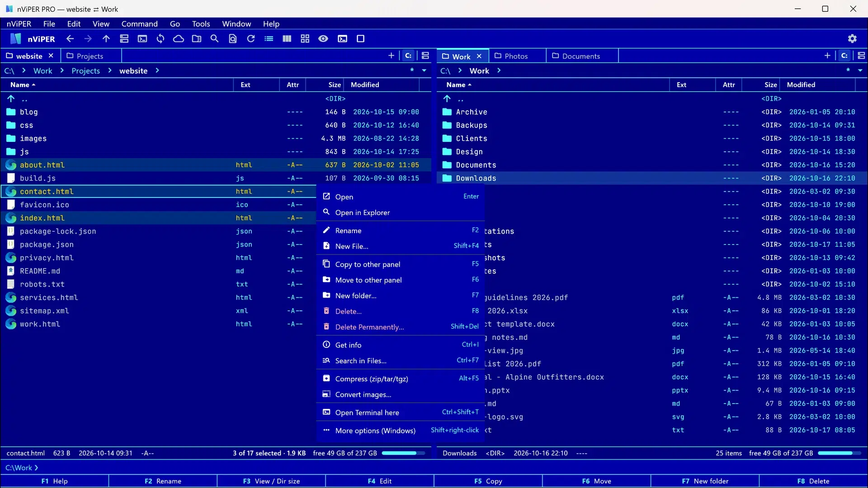Toggle the columns view icon in the toolbar
868x488 pixels.
tap(287, 39)
